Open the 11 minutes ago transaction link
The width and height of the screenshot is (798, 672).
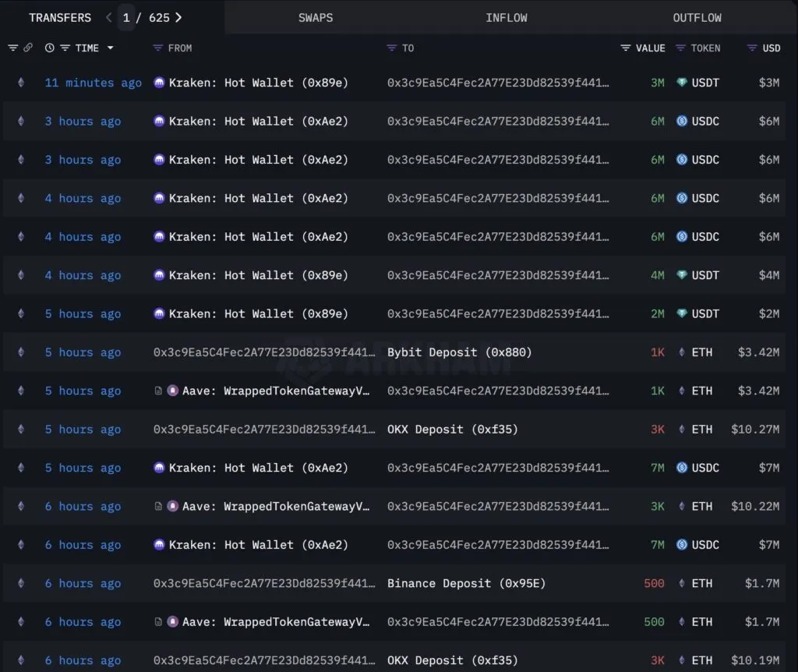tap(94, 83)
